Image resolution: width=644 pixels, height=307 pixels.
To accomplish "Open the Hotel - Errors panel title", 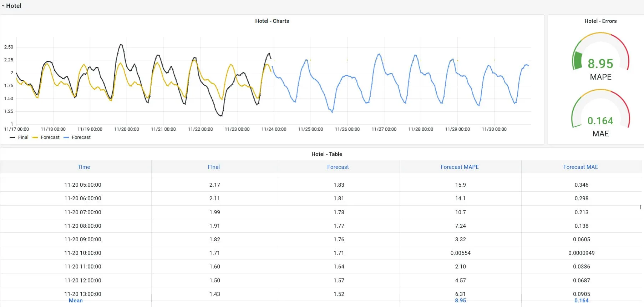I will click(600, 21).
